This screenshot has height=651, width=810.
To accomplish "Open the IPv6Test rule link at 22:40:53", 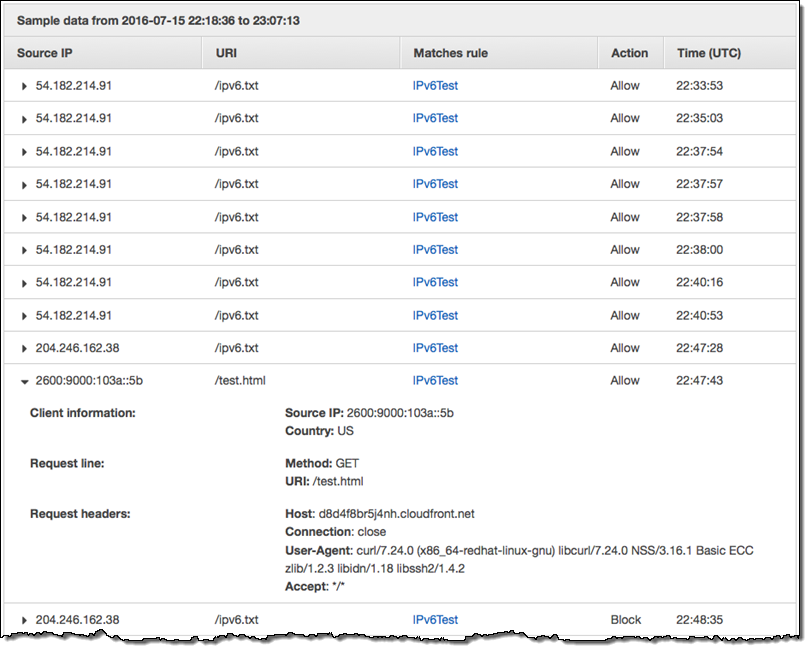I will pos(435,316).
